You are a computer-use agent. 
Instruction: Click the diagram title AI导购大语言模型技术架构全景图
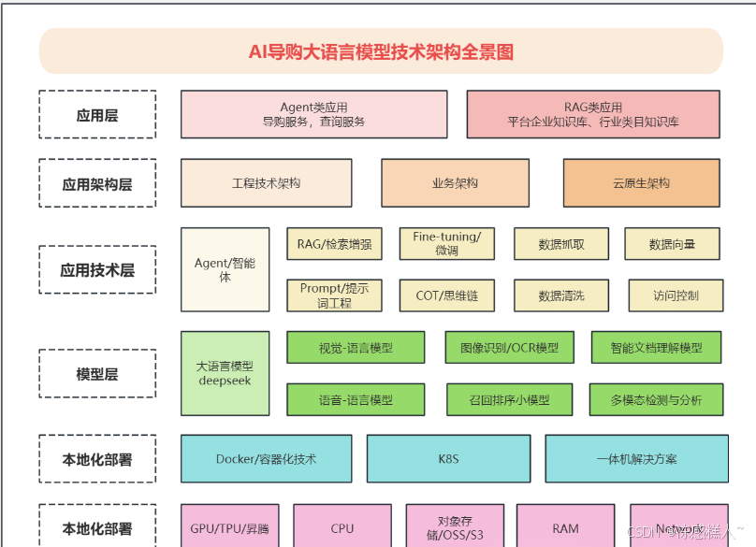(x=380, y=51)
